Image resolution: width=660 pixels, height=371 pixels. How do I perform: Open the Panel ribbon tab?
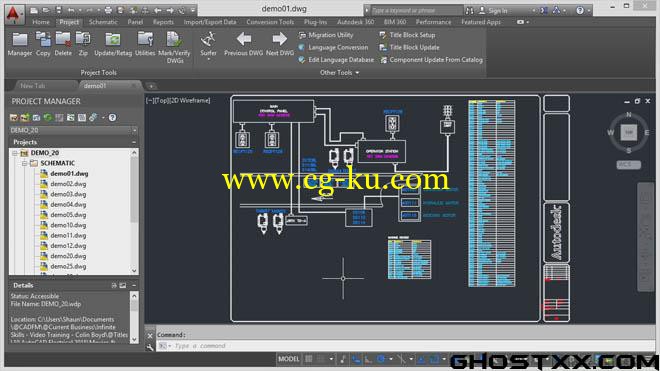135,22
